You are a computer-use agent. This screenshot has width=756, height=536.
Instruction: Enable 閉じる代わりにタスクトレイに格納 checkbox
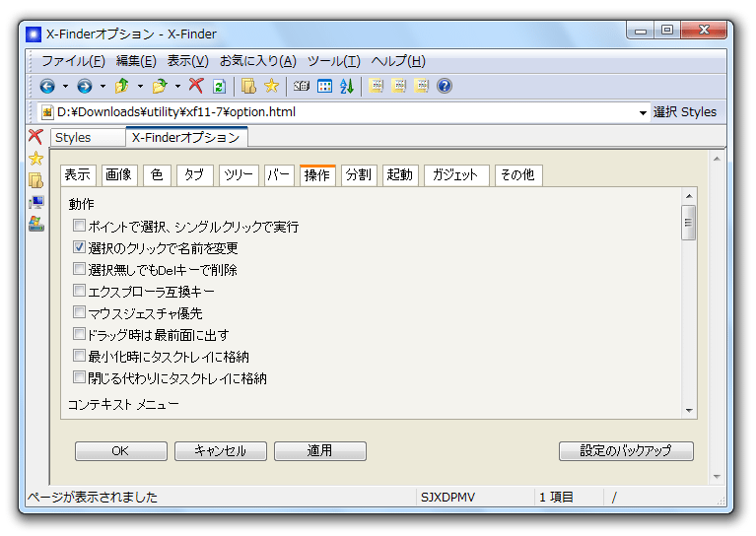(79, 377)
